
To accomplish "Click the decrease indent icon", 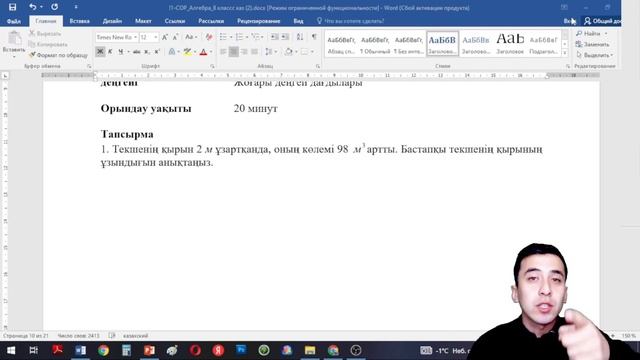I will [x=274, y=37].
